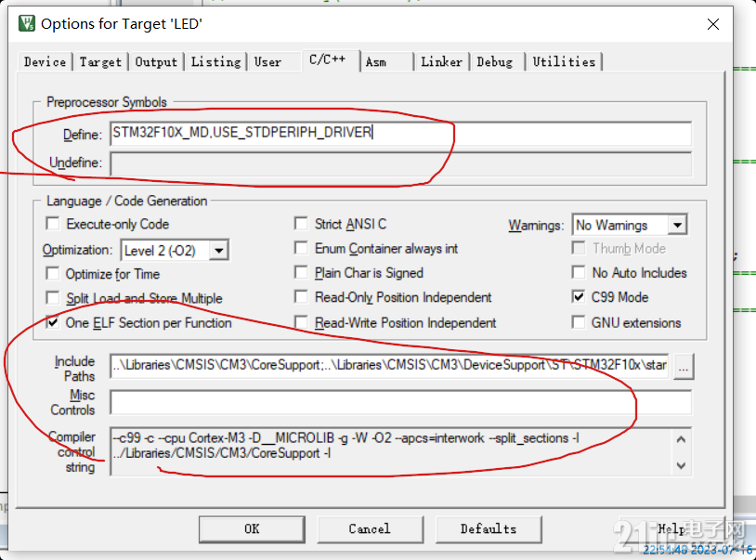
Task: Click compiler string scrollbar up arrow
Action: 681,439
